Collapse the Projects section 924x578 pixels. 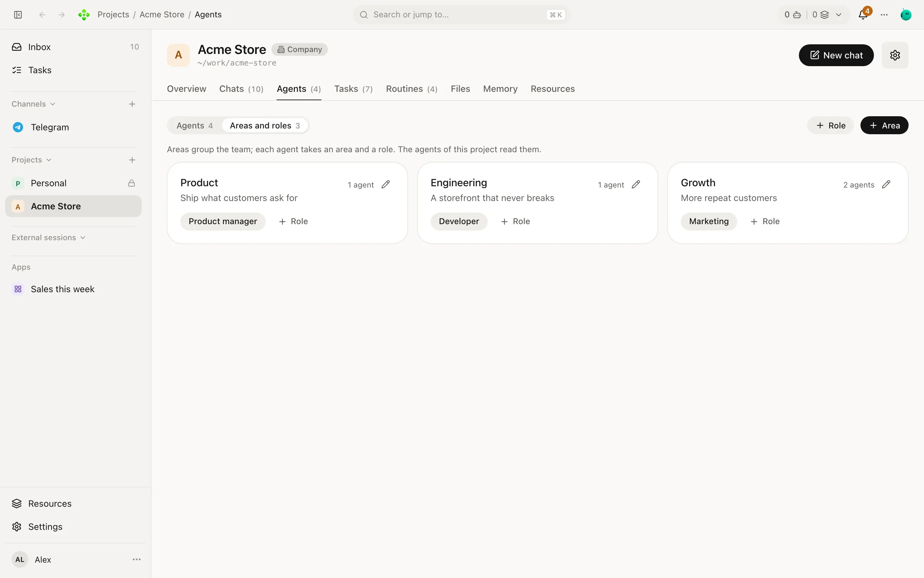click(x=31, y=160)
